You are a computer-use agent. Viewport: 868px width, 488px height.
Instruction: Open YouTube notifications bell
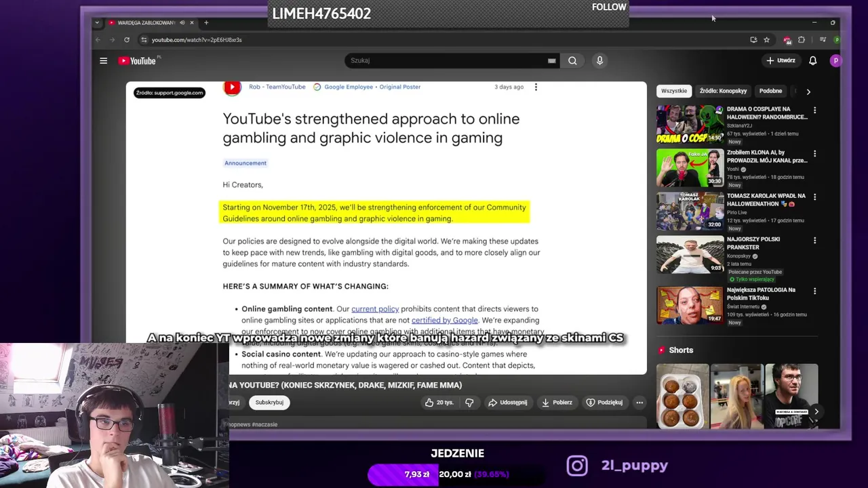click(x=812, y=60)
